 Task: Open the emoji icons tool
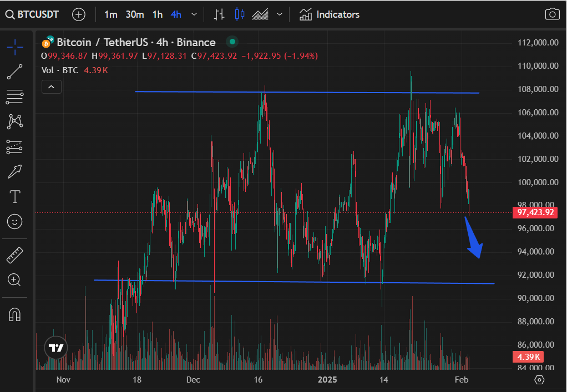coord(15,221)
